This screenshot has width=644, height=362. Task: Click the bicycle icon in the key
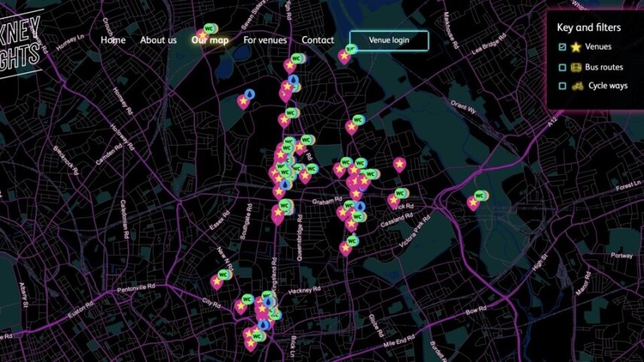coord(578,85)
